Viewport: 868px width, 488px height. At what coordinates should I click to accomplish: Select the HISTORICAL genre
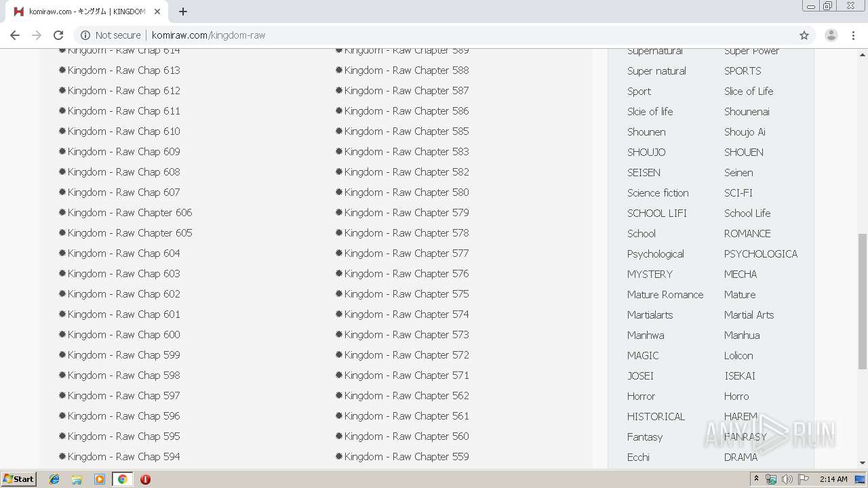[x=656, y=417]
